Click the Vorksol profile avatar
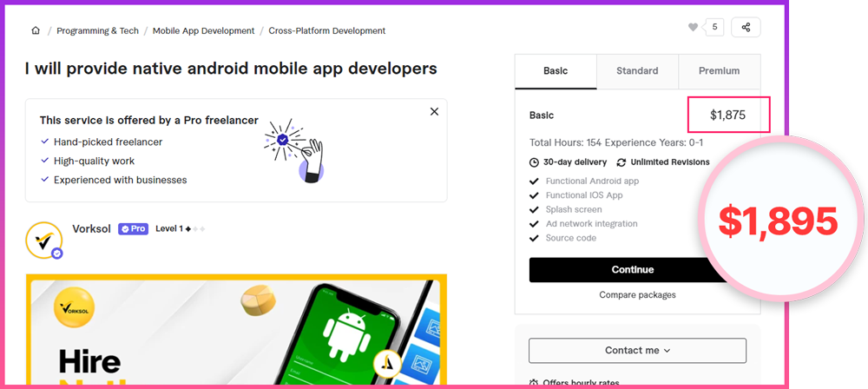 [43, 240]
